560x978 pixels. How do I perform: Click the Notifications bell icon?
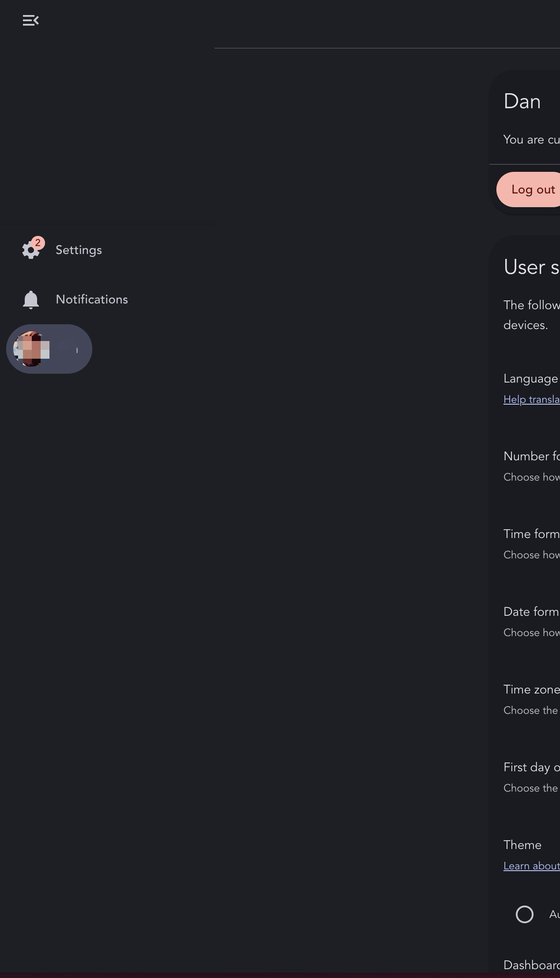tap(30, 300)
